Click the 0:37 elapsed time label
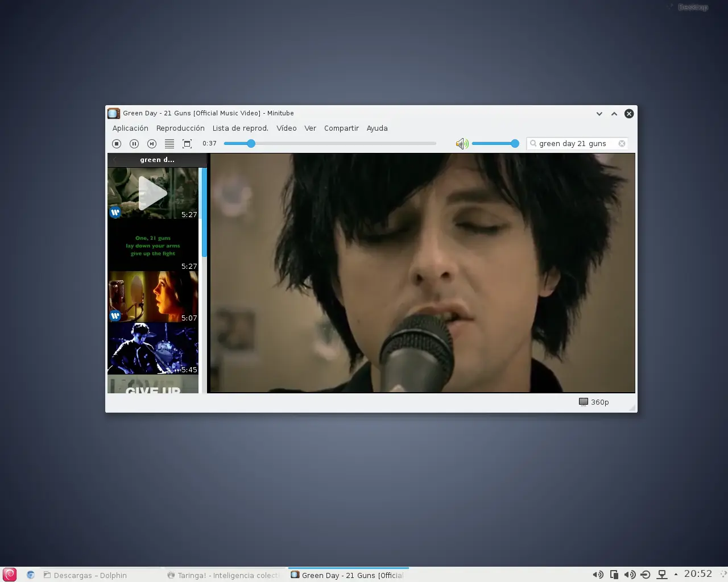The height and width of the screenshot is (582, 728). tap(209, 144)
